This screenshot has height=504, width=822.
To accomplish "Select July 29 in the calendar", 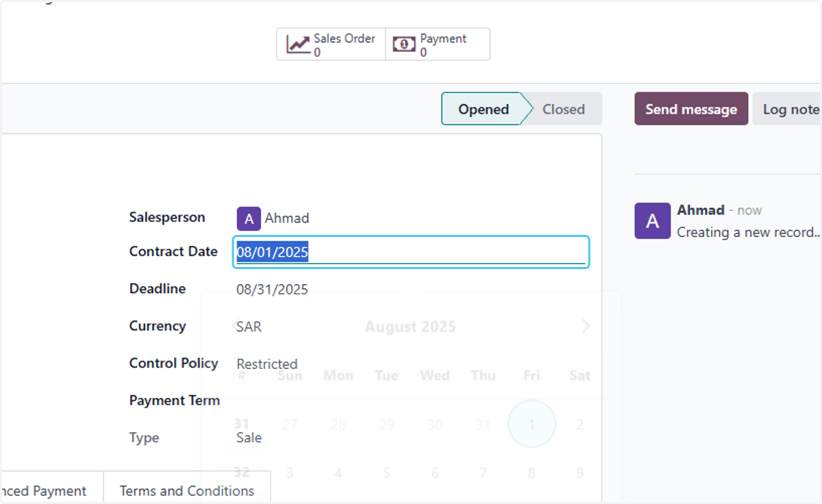I will click(x=386, y=425).
